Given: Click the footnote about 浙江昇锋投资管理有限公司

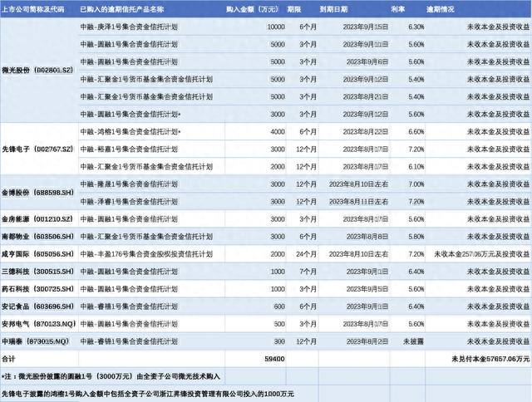Looking at the screenshot, I should [148, 394].
